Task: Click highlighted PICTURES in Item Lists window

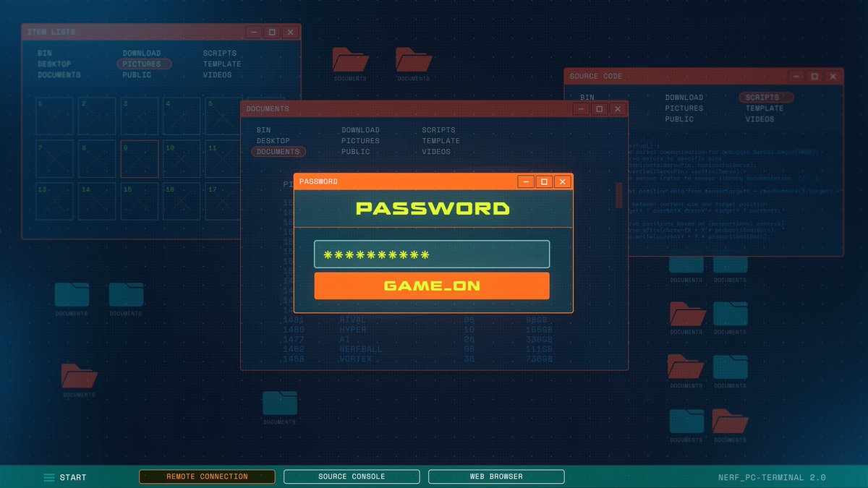Action: coord(145,64)
